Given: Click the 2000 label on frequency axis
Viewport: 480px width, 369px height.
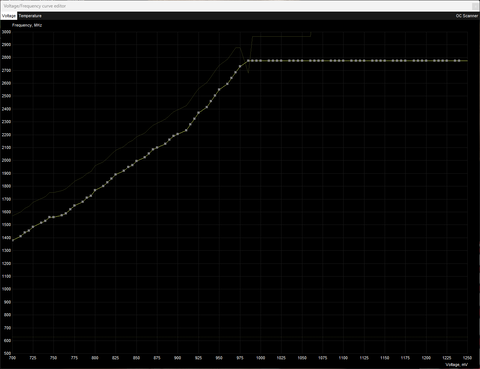Looking at the screenshot, I should (7, 160).
